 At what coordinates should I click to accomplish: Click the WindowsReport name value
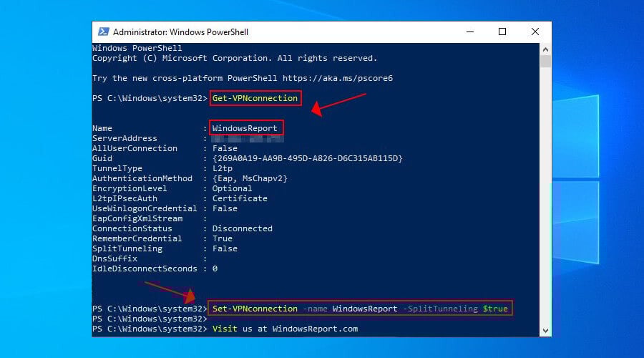(x=245, y=128)
